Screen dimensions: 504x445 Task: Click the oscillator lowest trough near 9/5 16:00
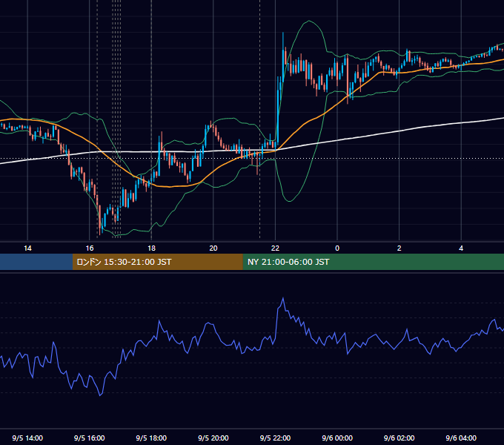click(x=100, y=395)
